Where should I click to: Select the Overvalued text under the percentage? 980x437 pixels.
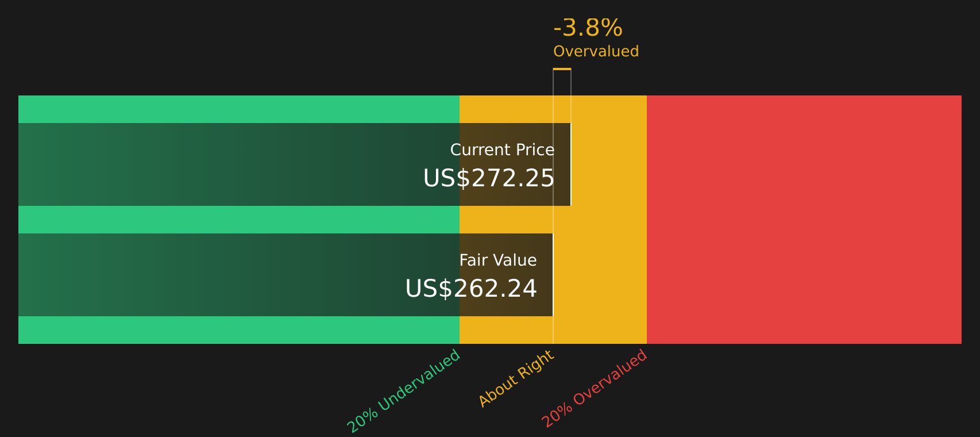pyautogui.click(x=596, y=52)
